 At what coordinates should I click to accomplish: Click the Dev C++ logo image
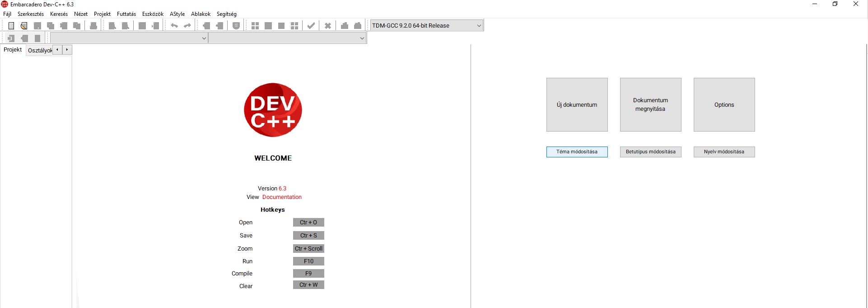(x=273, y=110)
